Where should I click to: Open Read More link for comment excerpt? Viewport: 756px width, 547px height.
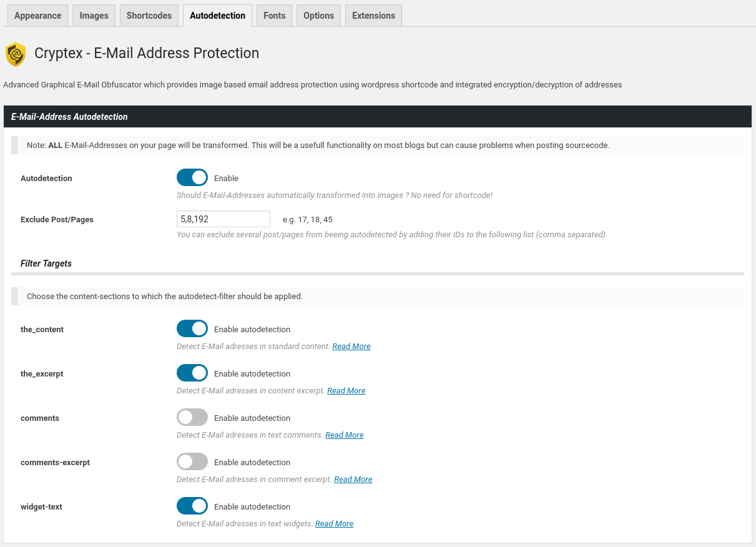pyautogui.click(x=353, y=480)
